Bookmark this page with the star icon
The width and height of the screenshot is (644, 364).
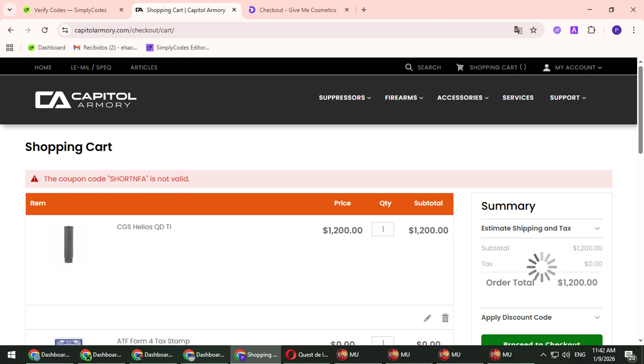pos(533,30)
